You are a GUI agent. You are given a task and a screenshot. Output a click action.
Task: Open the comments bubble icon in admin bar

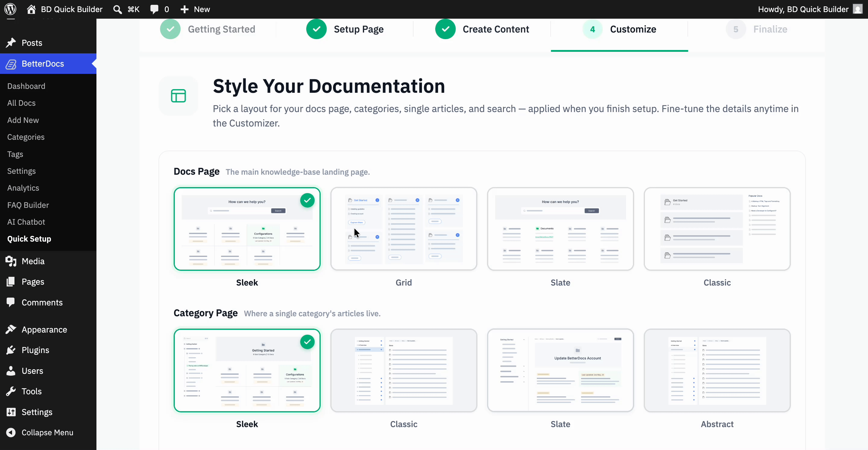(x=154, y=9)
